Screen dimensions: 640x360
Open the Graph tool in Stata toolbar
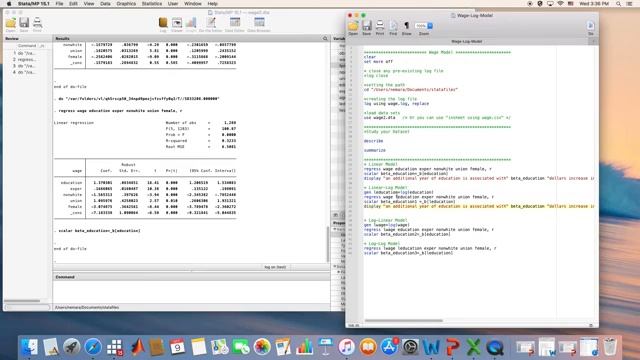coord(191,24)
